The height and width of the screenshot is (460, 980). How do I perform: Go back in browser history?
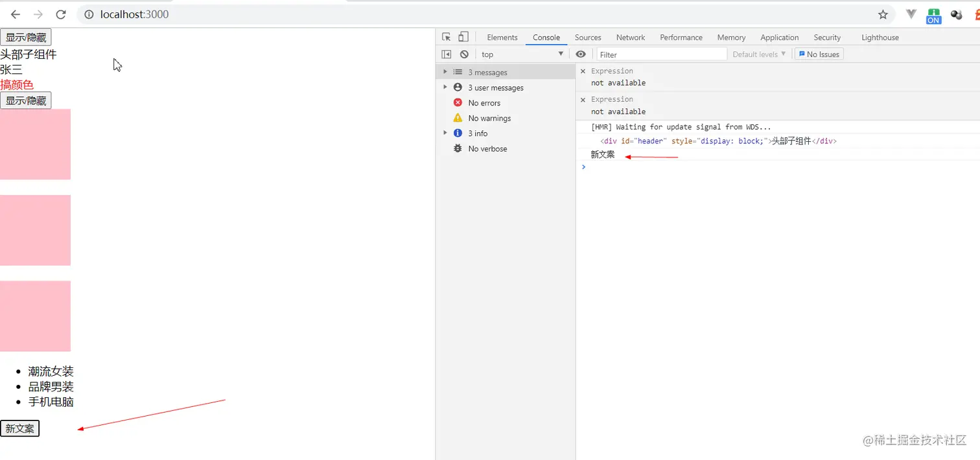[16, 14]
